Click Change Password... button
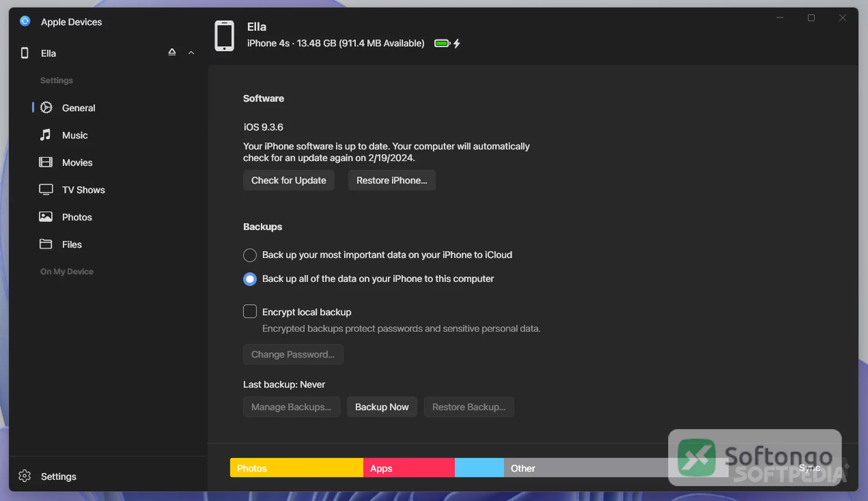Screen dimensions: 868x501 pos(293,354)
